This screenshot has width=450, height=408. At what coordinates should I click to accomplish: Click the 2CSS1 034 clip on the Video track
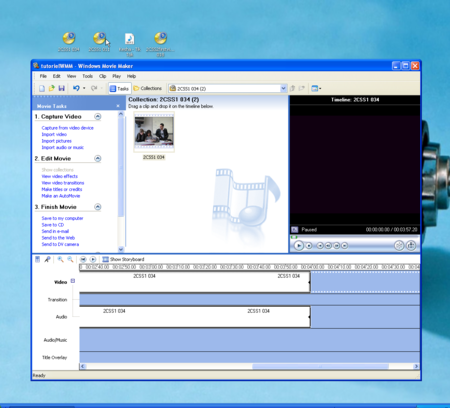tap(195, 282)
